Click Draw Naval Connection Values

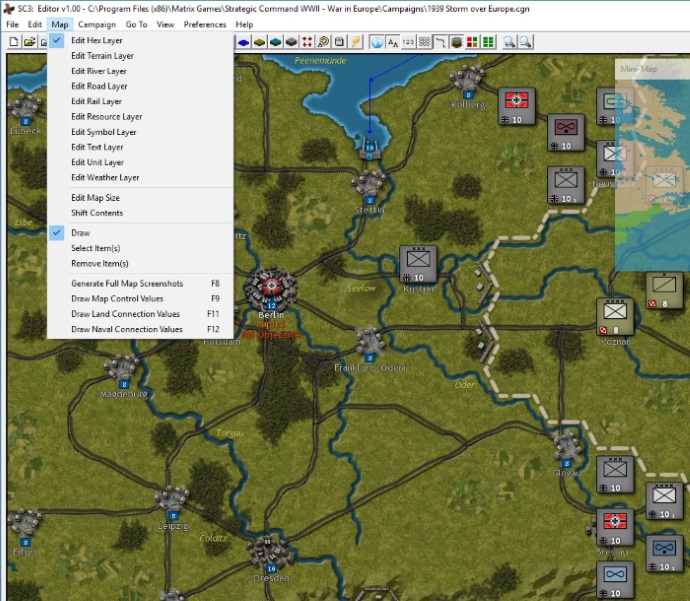[140, 329]
